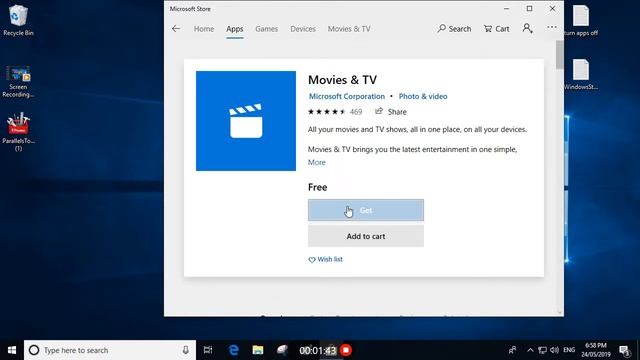This screenshot has height=360, width=640.
Task: Click the 'Movies & TV' app title
Action: 342,80
